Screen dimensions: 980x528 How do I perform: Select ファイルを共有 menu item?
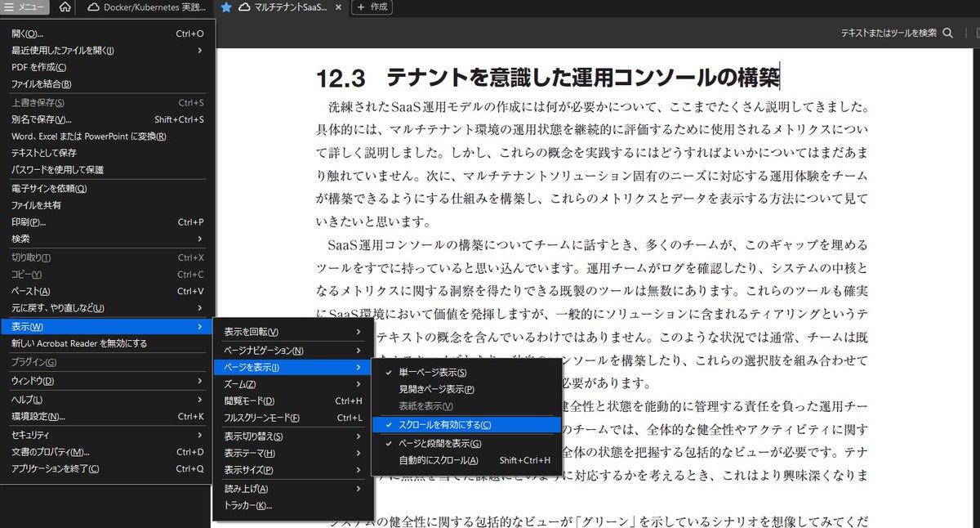coord(108,205)
